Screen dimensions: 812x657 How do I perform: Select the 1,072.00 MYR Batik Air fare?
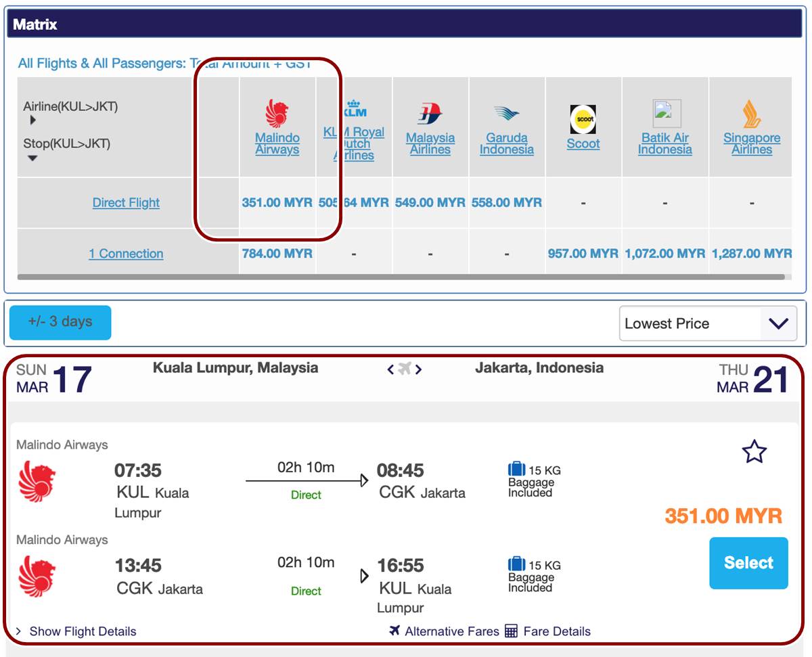coord(665,254)
